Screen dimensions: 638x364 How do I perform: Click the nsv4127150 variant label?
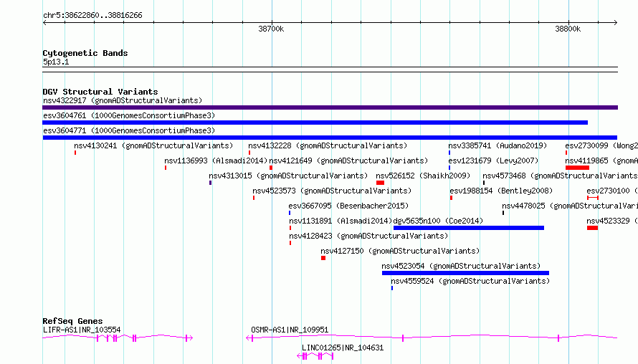(400, 251)
